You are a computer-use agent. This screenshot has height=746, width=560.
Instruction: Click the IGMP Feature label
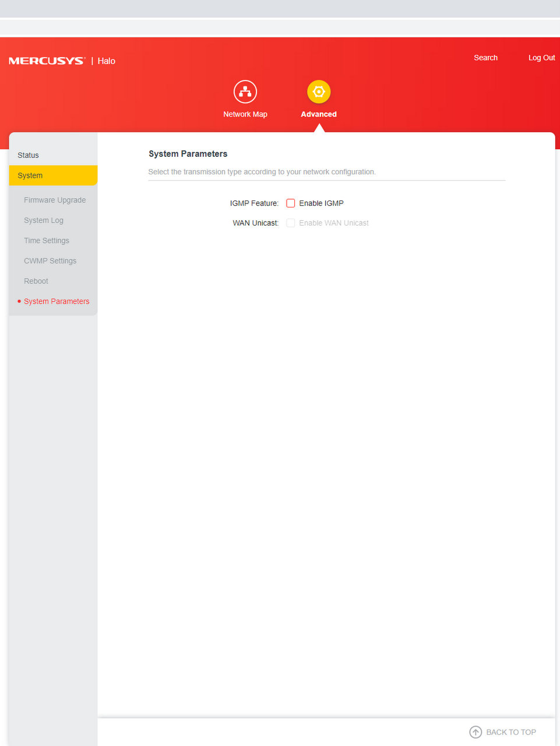click(x=254, y=203)
